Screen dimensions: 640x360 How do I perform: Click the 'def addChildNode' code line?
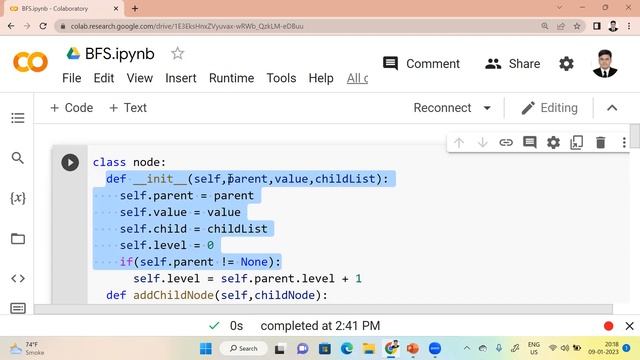coord(217,295)
